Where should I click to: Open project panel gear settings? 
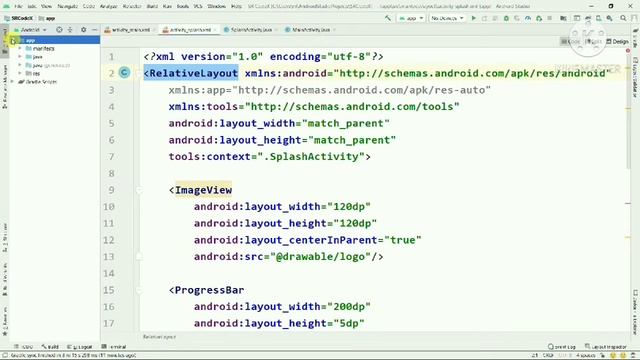(x=84, y=30)
